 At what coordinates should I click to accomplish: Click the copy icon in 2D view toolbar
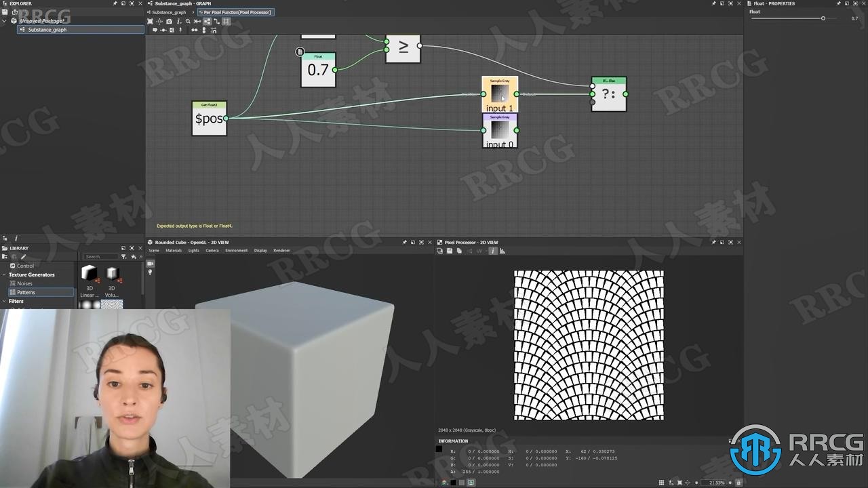pyautogui.click(x=459, y=251)
